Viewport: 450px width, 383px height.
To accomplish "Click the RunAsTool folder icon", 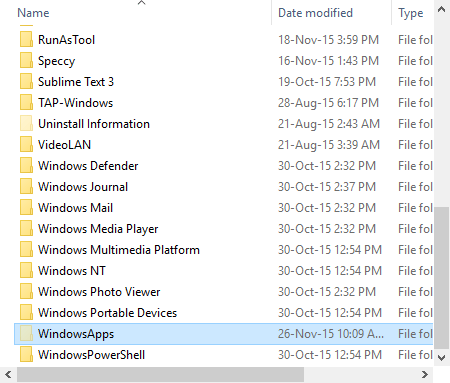I will click(26, 40).
